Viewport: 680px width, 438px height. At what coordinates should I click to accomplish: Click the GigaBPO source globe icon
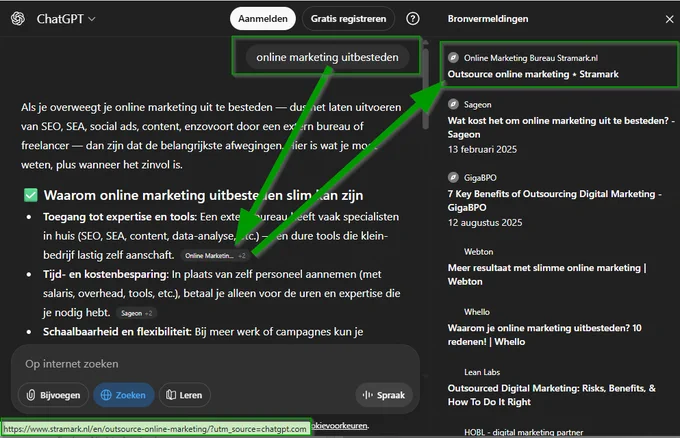pyautogui.click(x=453, y=177)
